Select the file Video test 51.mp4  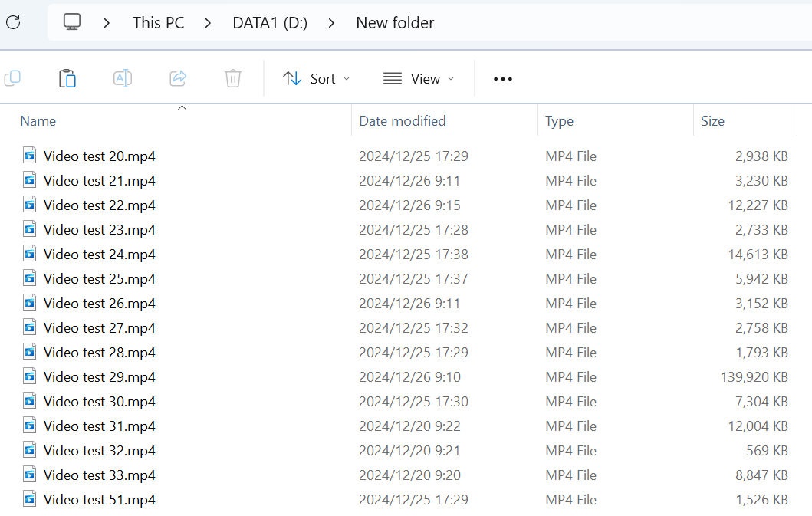click(99, 500)
